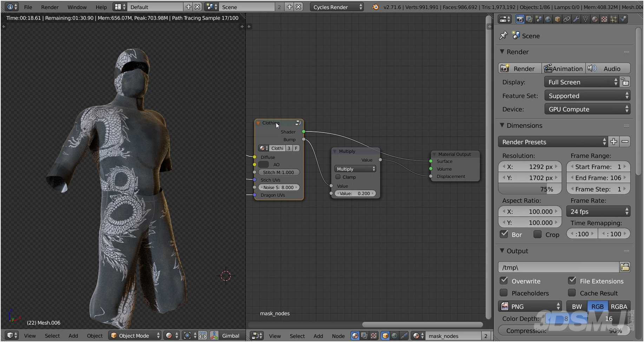
Task: Open output folder file browser
Action: pyautogui.click(x=625, y=267)
